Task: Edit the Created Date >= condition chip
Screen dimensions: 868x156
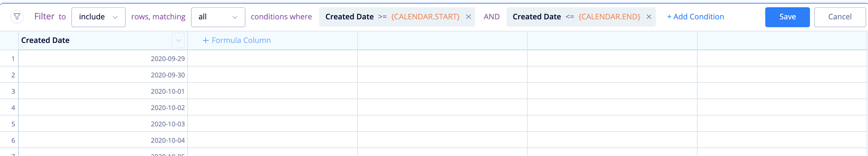Action: tap(392, 17)
